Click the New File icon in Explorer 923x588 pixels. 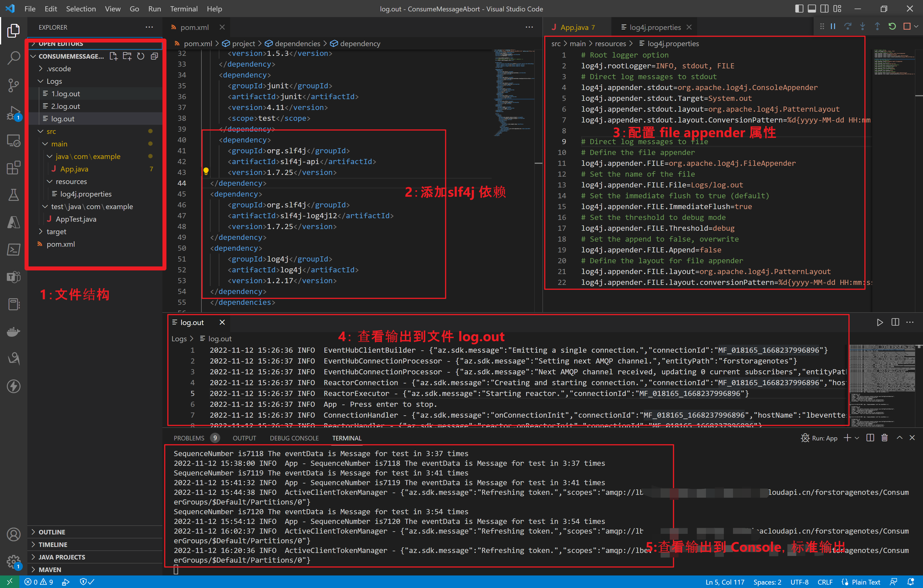click(113, 56)
